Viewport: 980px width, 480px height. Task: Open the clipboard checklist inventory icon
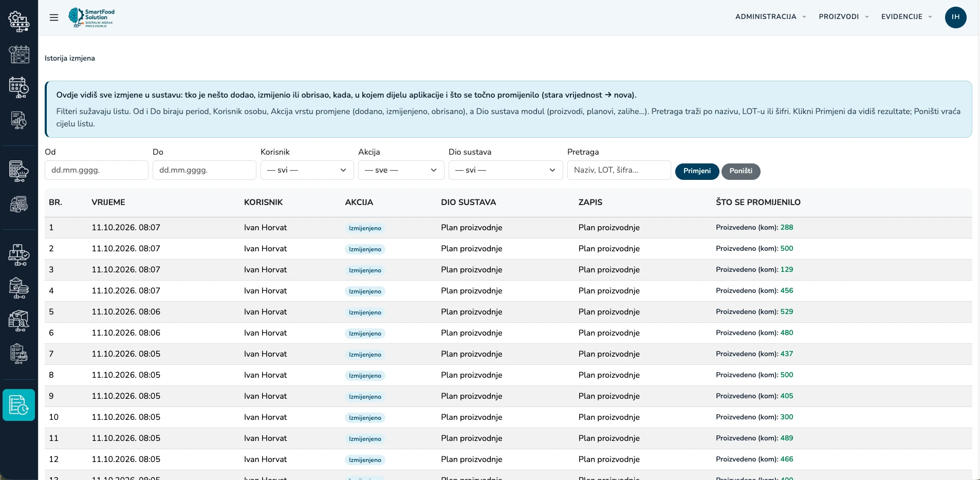click(19, 354)
